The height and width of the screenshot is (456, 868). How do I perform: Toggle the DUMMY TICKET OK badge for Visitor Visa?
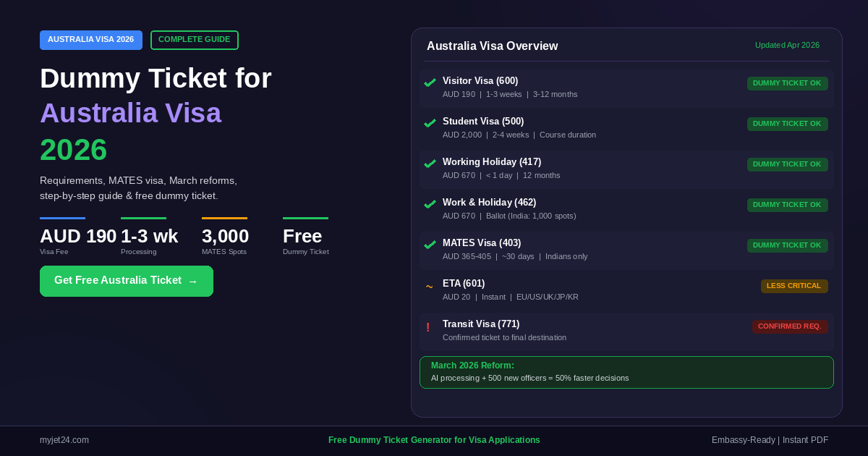pos(787,83)
